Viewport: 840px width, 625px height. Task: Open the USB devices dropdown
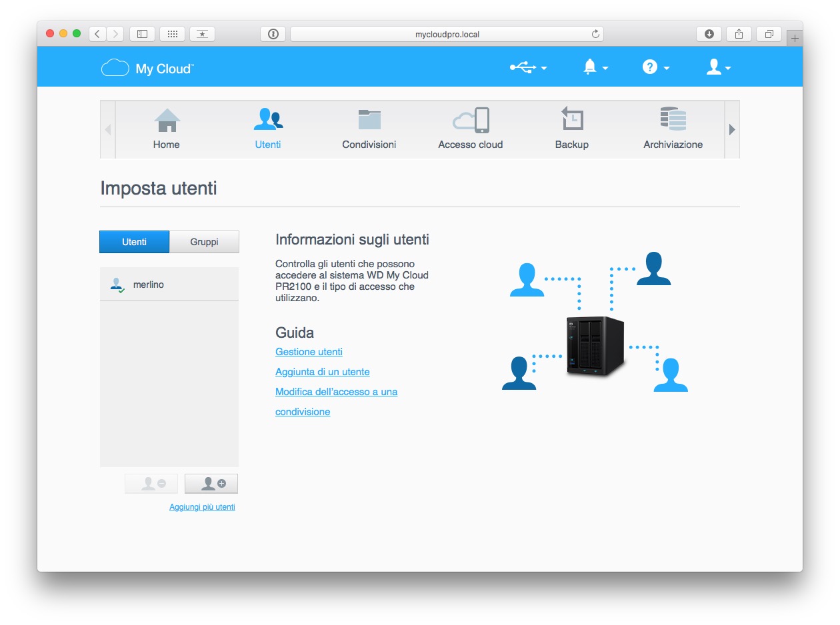[529, 67]
